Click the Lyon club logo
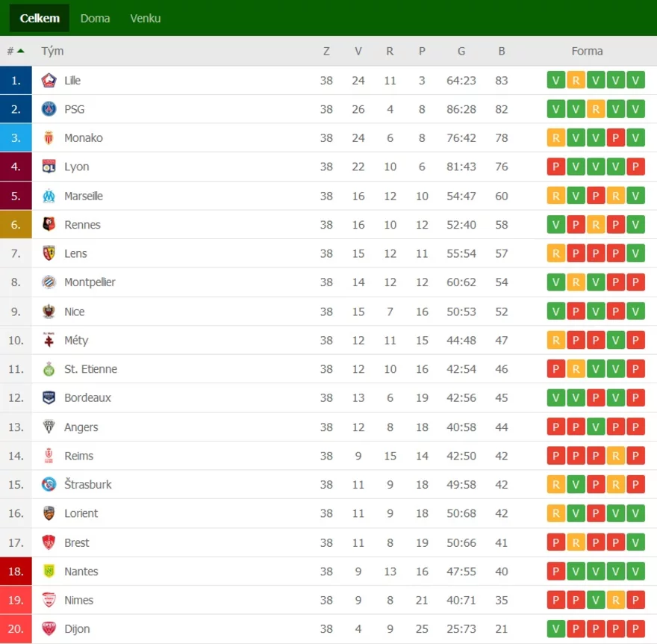Viewport: 657px width, 644px height. [49, 167]
